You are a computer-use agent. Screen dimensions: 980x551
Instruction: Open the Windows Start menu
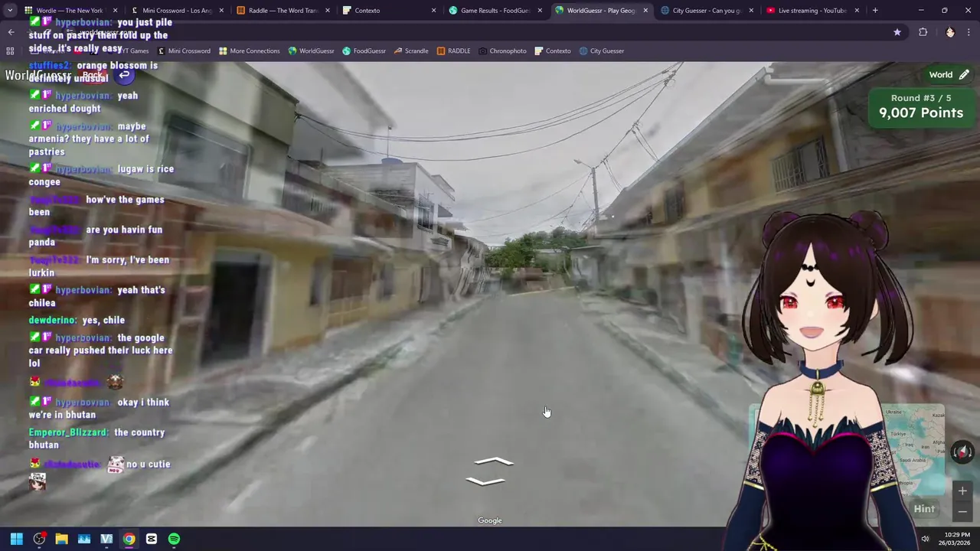pos(16,539)
